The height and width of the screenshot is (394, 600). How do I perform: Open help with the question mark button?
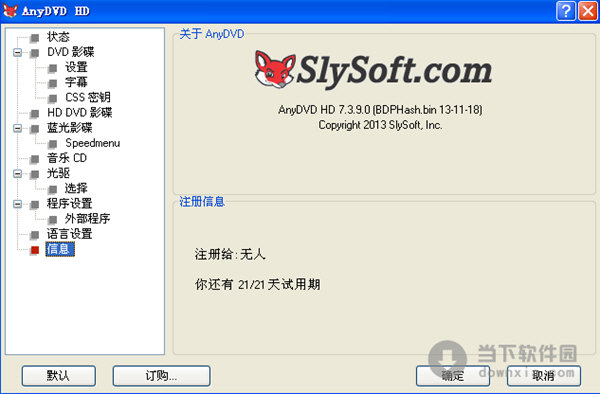566,11
